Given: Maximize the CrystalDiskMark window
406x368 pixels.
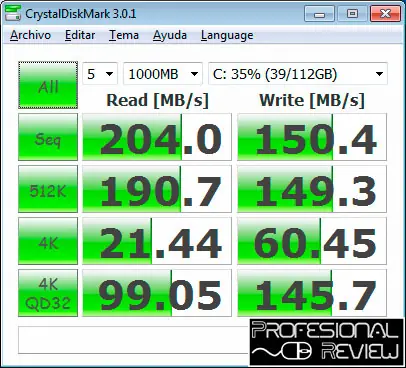Looking at the screenshot, I should click(x=352, y=14).
